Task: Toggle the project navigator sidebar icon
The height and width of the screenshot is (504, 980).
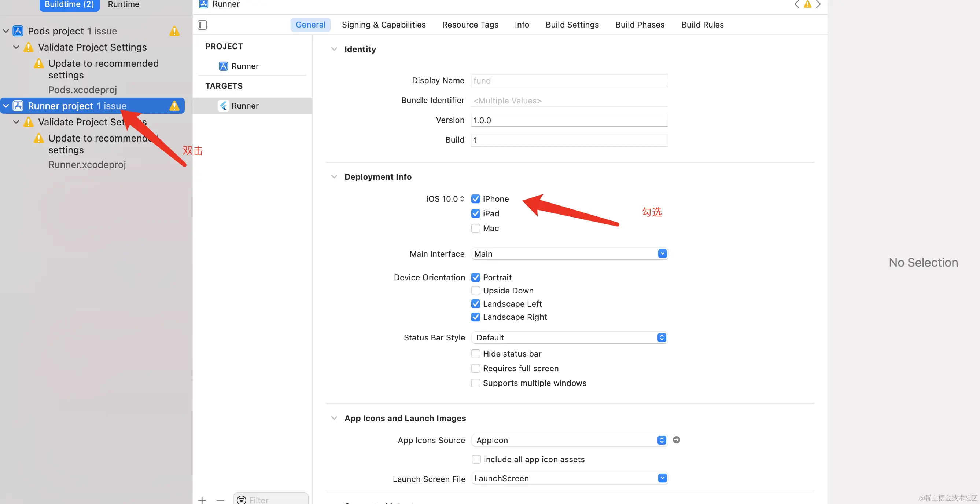Action: pos(202,25)
